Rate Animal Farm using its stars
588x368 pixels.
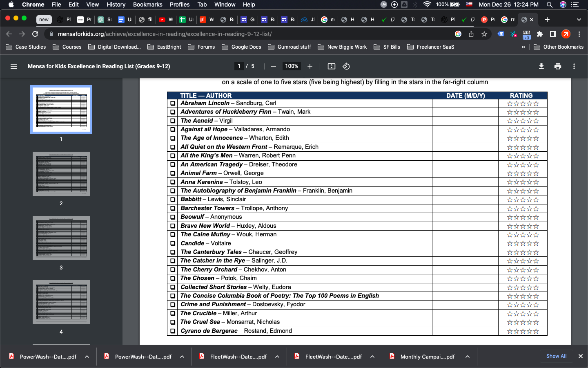[523, 173]
